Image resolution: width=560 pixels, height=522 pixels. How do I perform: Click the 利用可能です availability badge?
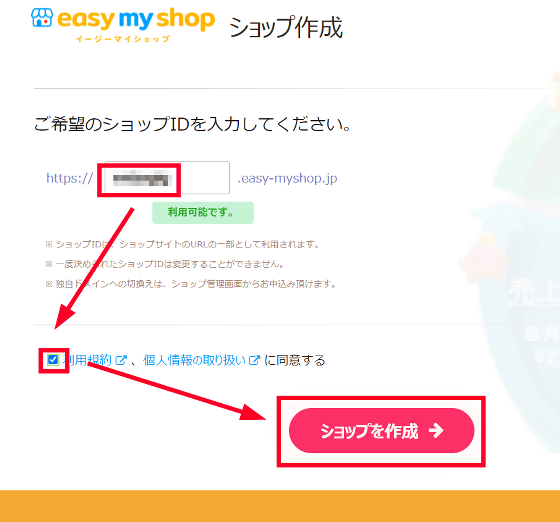pyautogui.click(x=203, y=213)
